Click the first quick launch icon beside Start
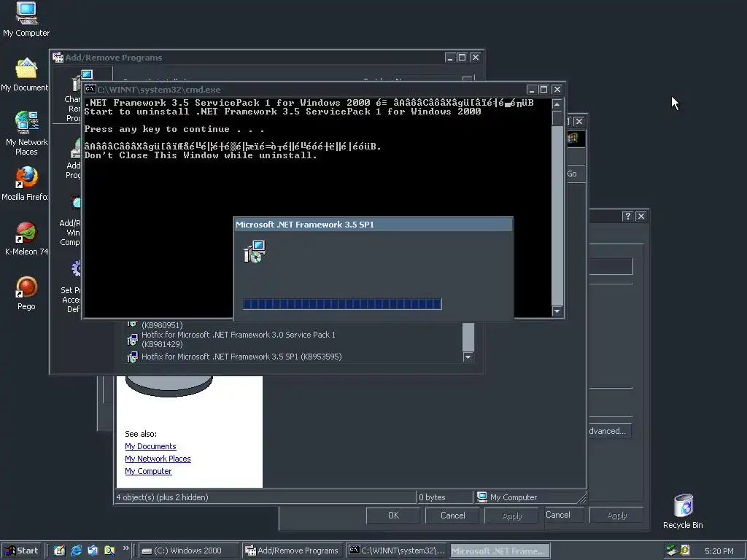 point(60,551)
